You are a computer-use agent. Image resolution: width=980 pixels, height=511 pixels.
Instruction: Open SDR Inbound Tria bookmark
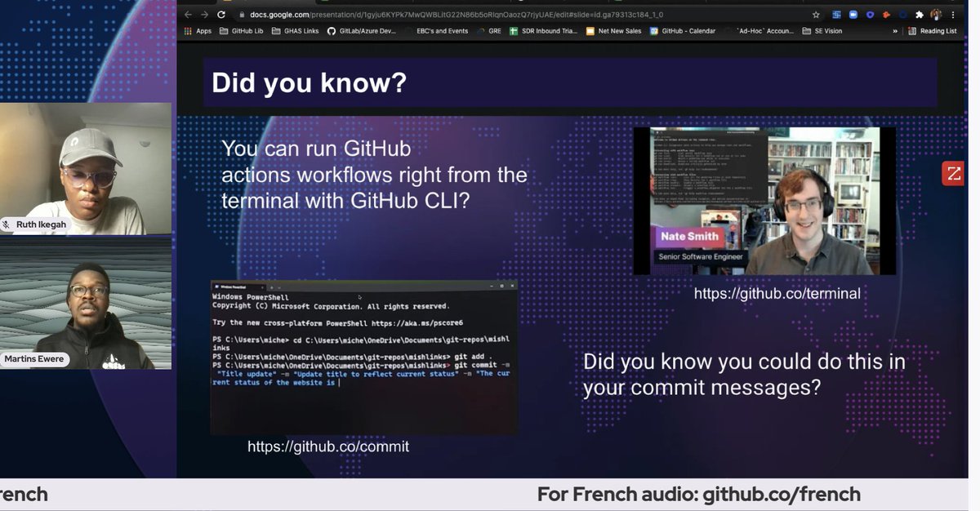click(x=543, y=31)
